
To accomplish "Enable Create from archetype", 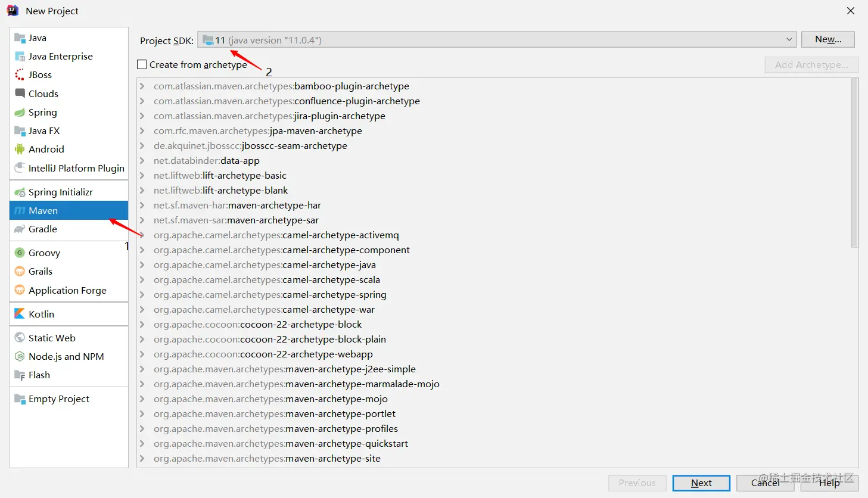I will click(141, 64).
